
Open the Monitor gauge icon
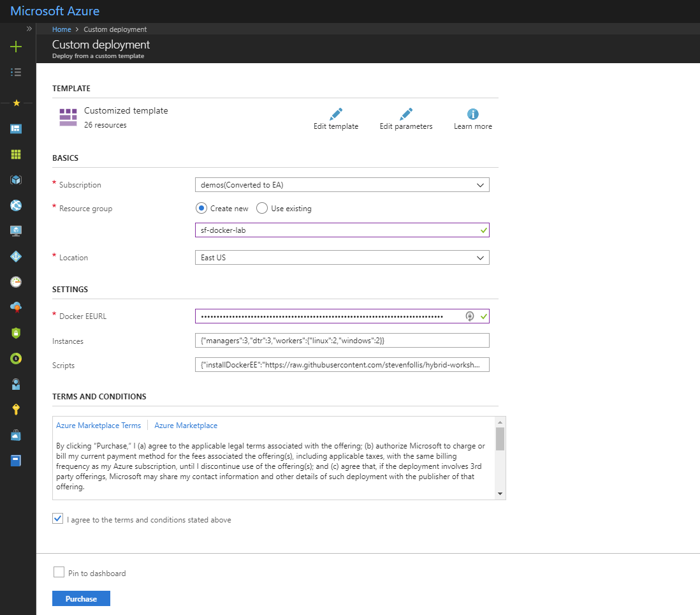[16, 282]
